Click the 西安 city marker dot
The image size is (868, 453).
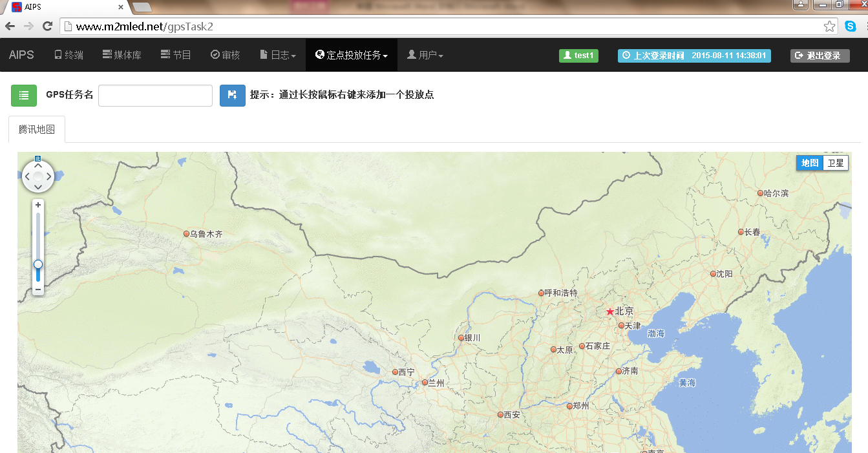[x=500, y=414]
